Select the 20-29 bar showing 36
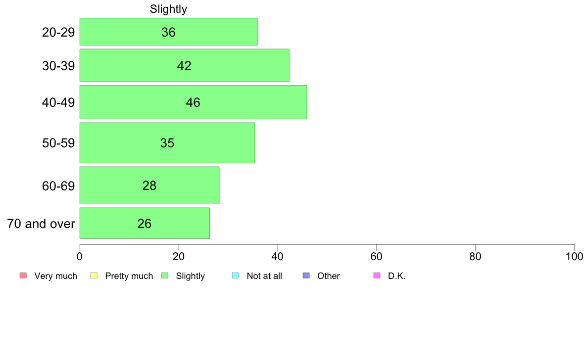This screenshot has height=364, width=588. click(x=168, y=32)
